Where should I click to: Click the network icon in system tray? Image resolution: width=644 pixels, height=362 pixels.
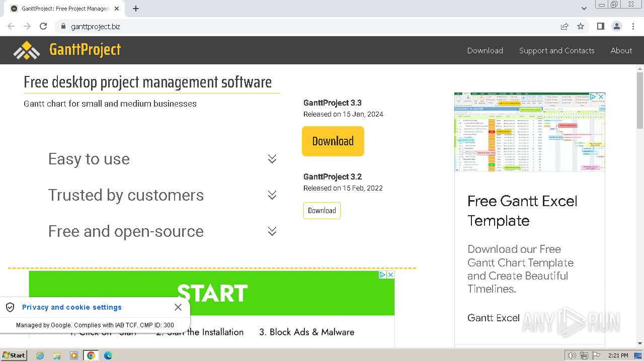pos(584,355)
